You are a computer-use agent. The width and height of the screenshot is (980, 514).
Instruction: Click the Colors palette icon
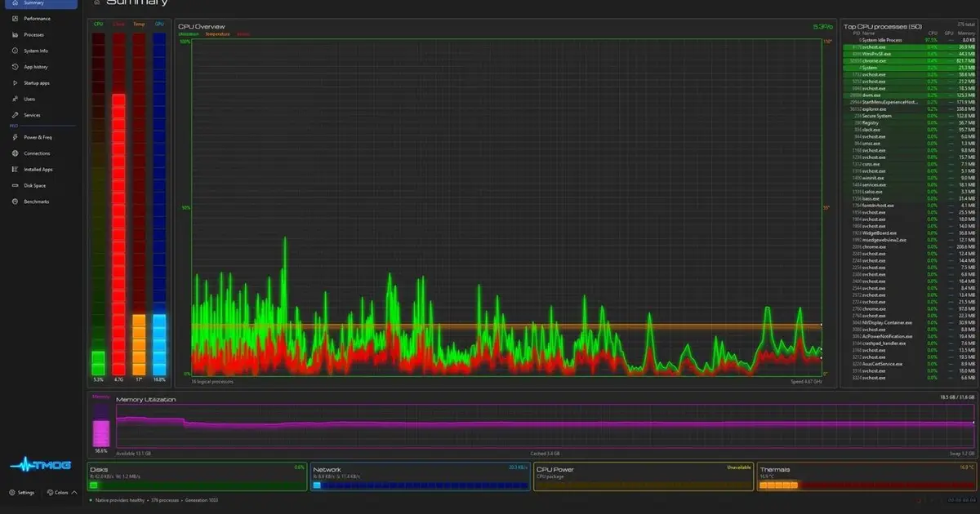click(x=50, y=492)
